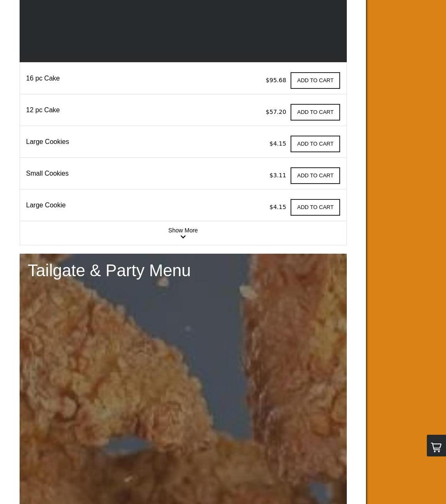446x504 pixels.
Task: Expand the list with Show More
Action: coord(183,233)
